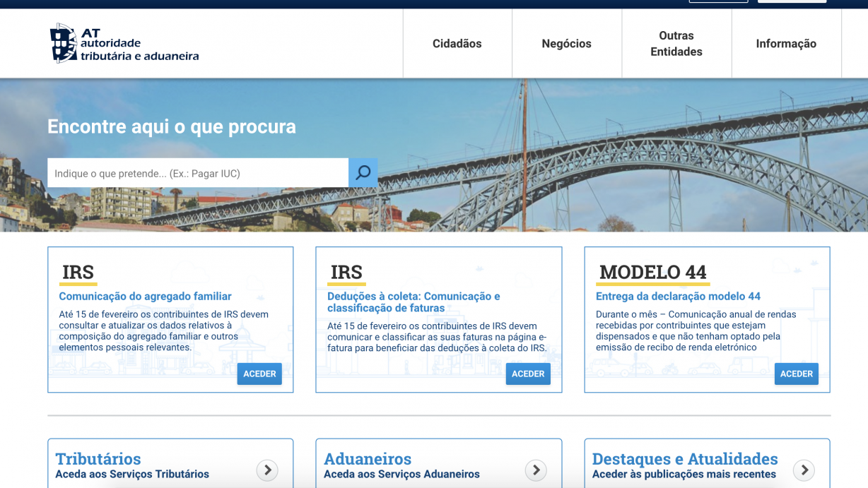This screenshot has height=488, width=868.
Task: Open the Outras Entidades menu
Action: click(676, 44)
